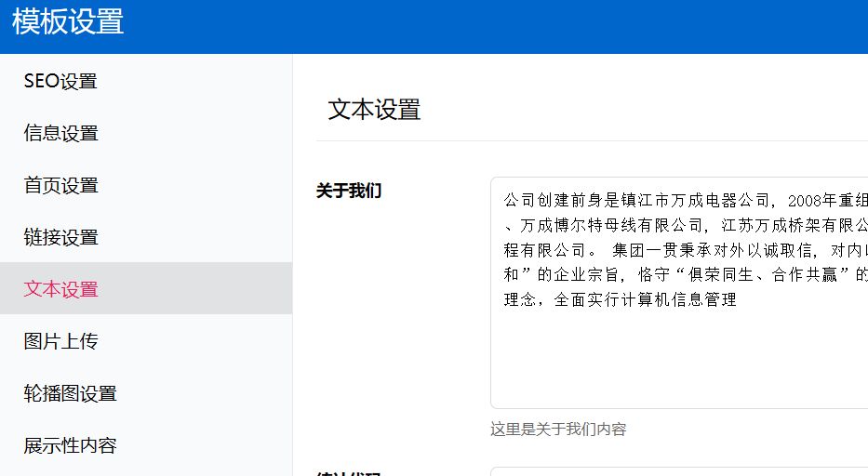
Task: Click the partially visible label below 关于我们
Action: [349, 472]
